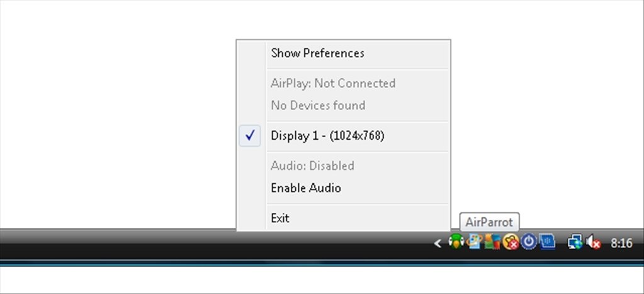Click the colorful four-square tray icon
Screen dimensions: 644x294
492,242
